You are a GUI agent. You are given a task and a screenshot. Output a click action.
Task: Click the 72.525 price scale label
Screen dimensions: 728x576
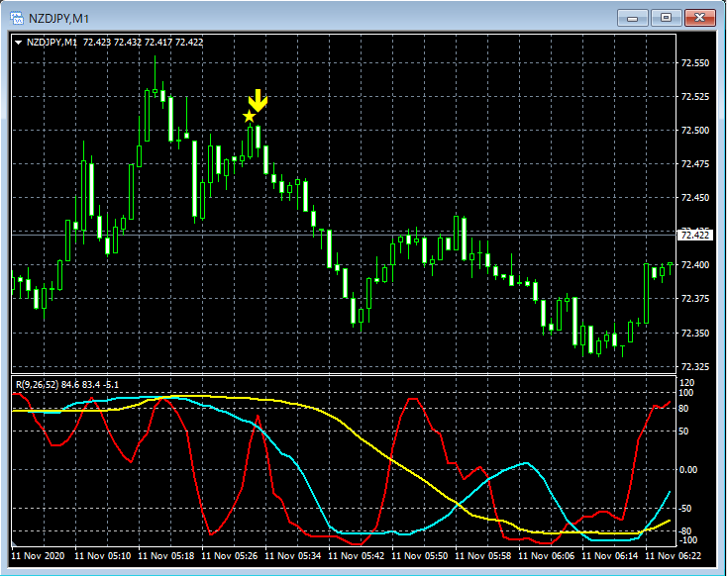click(x=695, y=96)
